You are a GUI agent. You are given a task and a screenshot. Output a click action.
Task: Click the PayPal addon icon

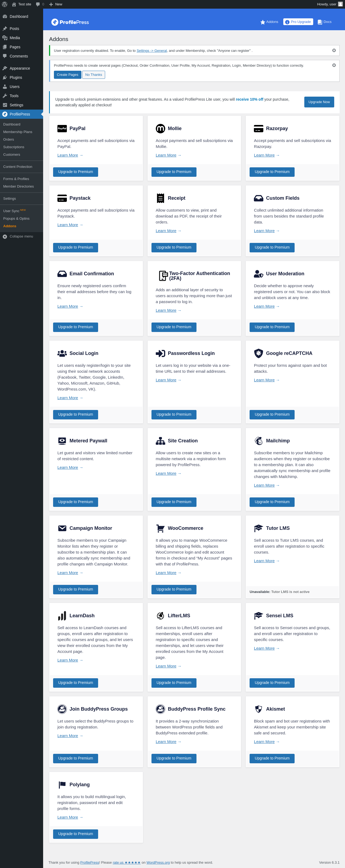pos(62,128)
